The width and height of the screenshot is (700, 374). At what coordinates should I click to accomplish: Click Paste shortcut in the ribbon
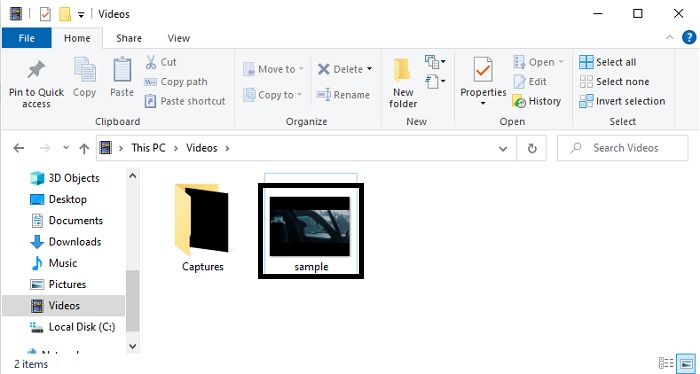pyautogui.click(x=185, y=101)
